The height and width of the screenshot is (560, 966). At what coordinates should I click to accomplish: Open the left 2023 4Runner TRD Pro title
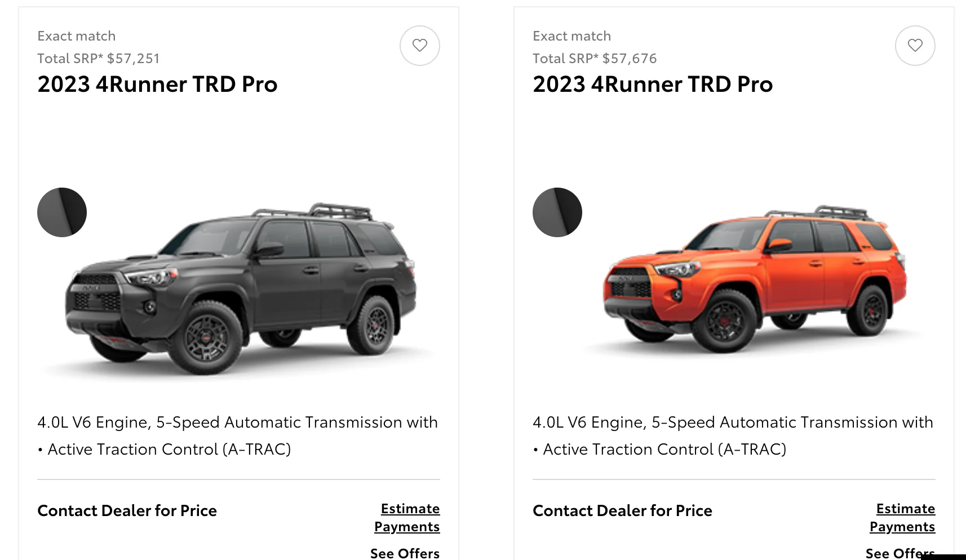click(x=157, y=85)
